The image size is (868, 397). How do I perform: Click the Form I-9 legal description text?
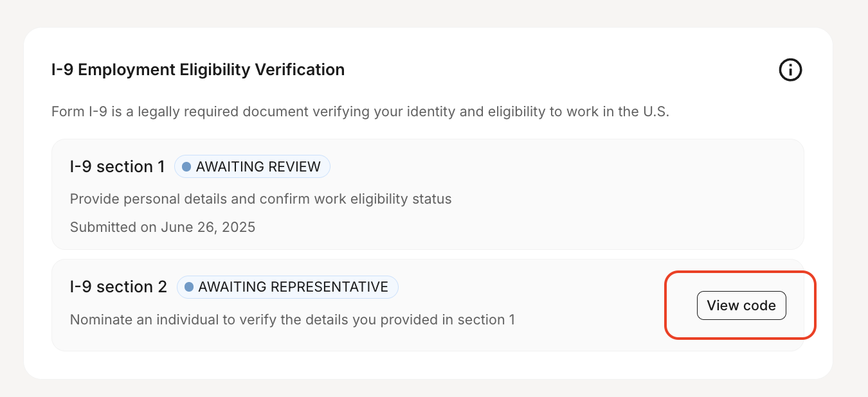(360, 112)
